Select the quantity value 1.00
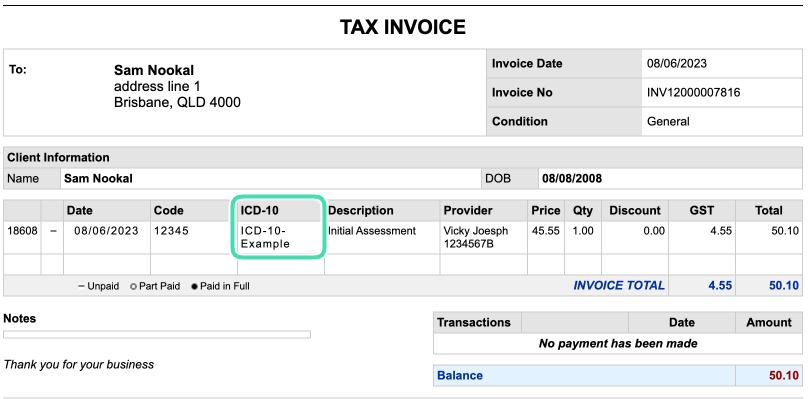Image resolution: width=808 pixels, height=399 pixels. coord(583,231)
